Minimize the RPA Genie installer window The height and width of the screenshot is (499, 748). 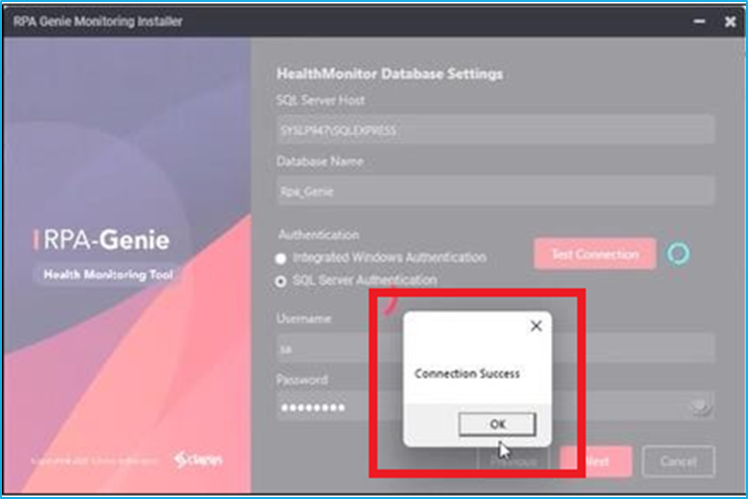click(x=698, y=21)
